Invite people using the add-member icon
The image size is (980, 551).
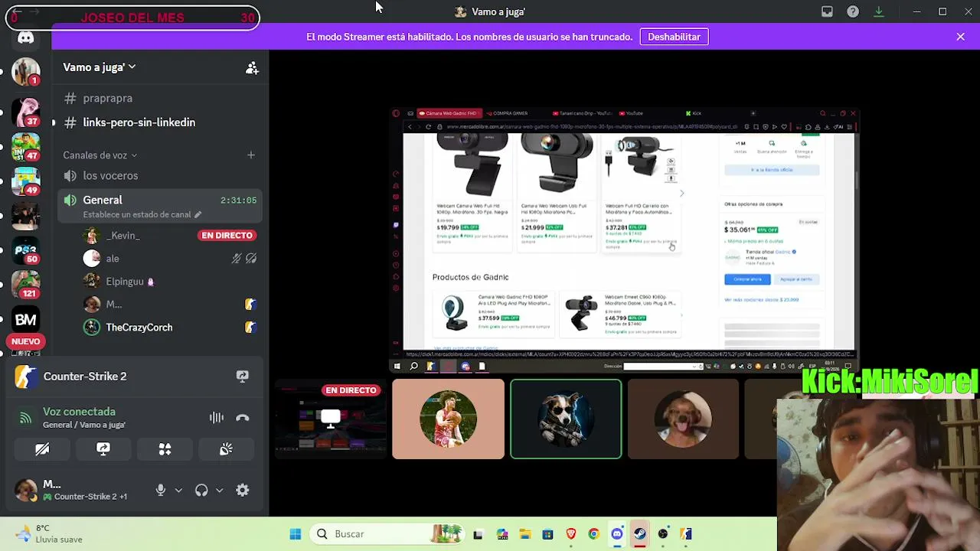point(252,67)
